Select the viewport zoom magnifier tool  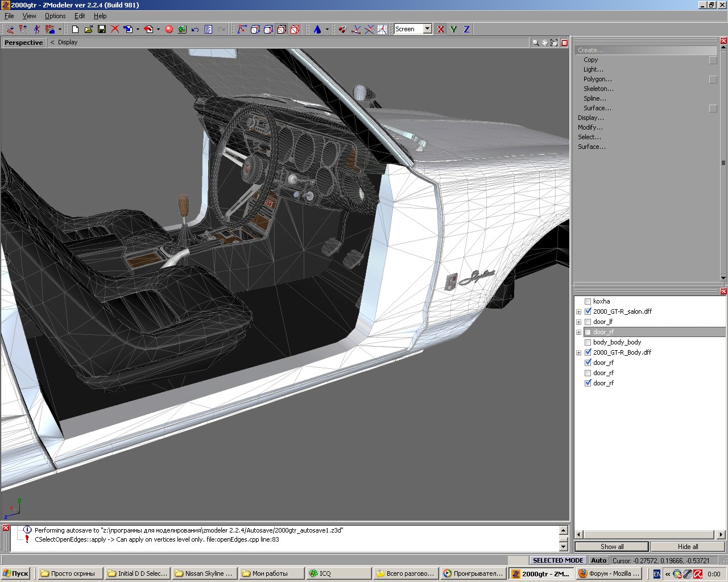tap(535, 43)
